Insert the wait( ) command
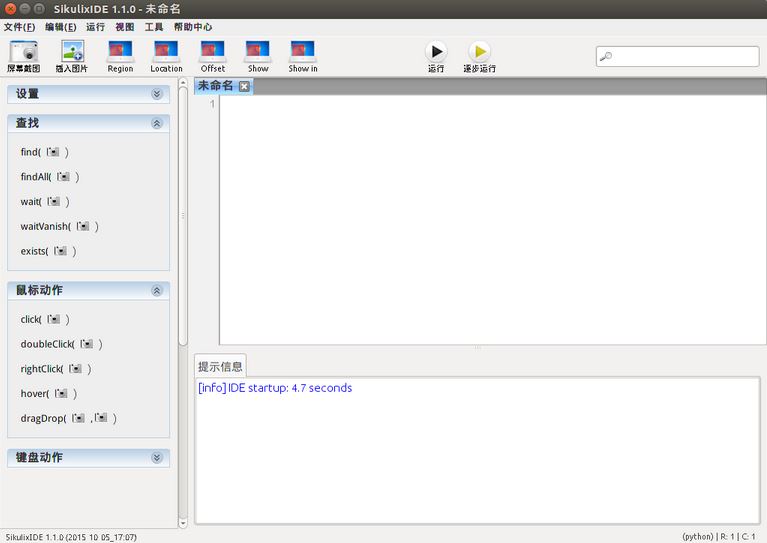 coord(45,202)
